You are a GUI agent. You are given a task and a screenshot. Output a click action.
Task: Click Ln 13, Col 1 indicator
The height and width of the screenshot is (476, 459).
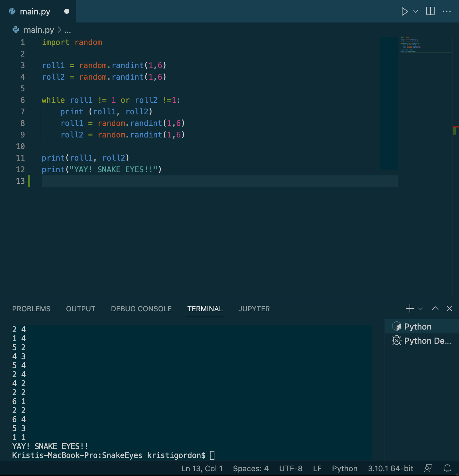tap(202, 468)
